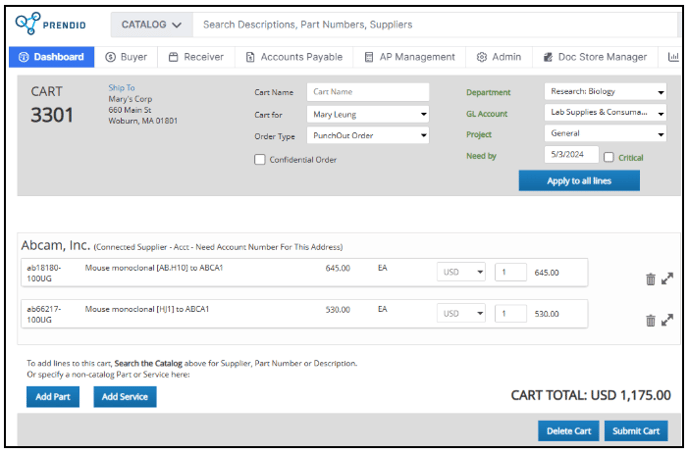Click the chart icon at navigation bar end

(674, 57)
